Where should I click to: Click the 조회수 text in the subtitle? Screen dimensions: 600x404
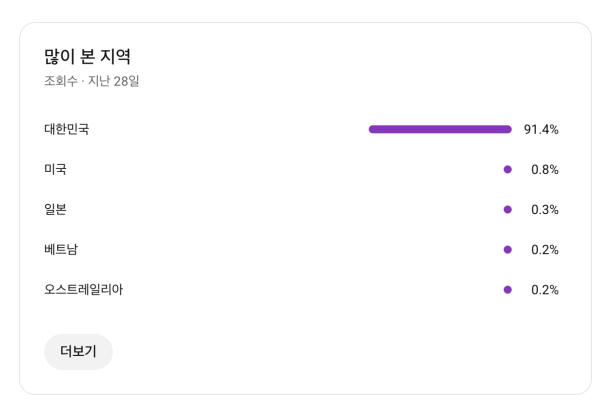(60, 81)
